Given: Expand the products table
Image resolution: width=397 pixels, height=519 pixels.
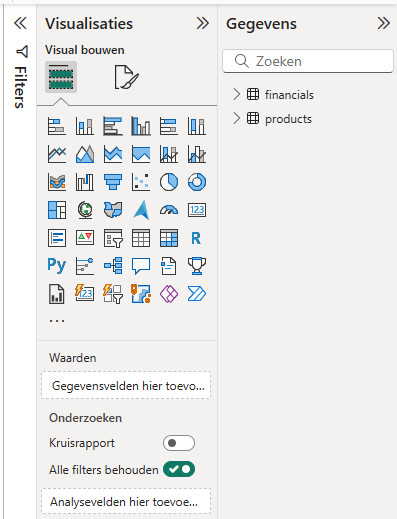Looking at the screenshot, I should tap(236, 118).
